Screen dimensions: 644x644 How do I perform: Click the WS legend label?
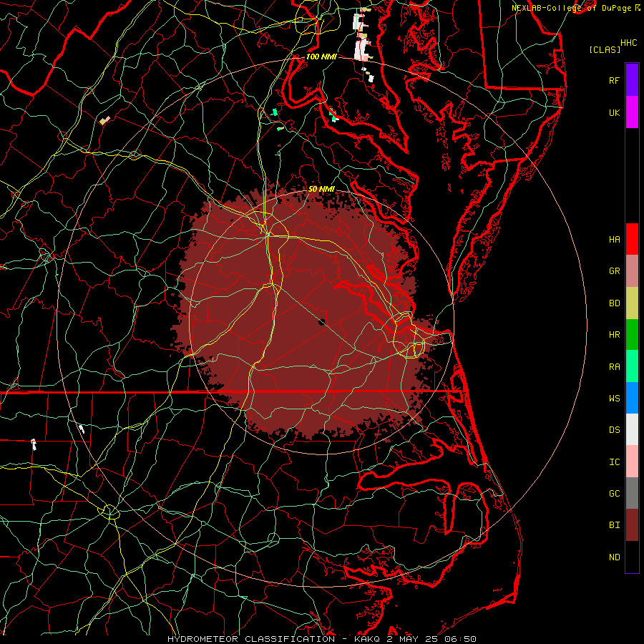(614, 398)
